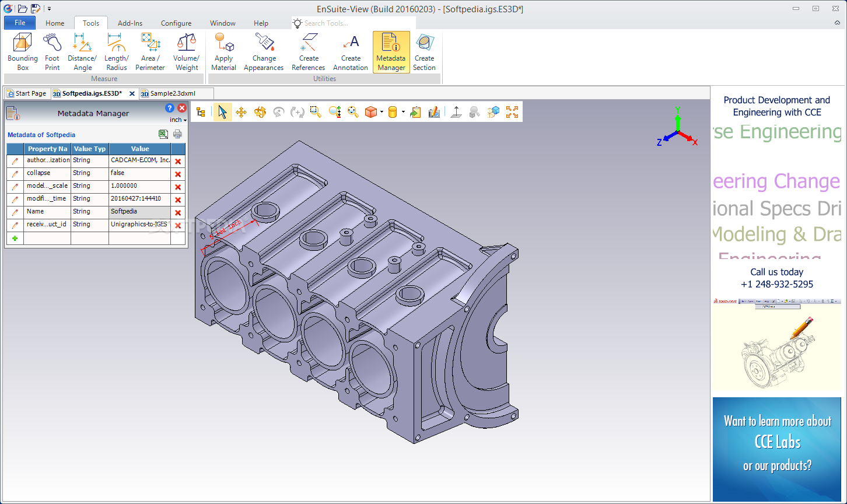
Task: Click Create Section in Utilities
Action: coord(425,52)
